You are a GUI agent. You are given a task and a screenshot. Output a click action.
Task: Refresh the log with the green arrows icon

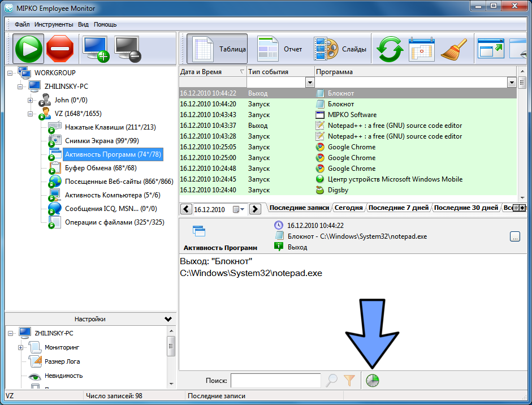[390, 49]
